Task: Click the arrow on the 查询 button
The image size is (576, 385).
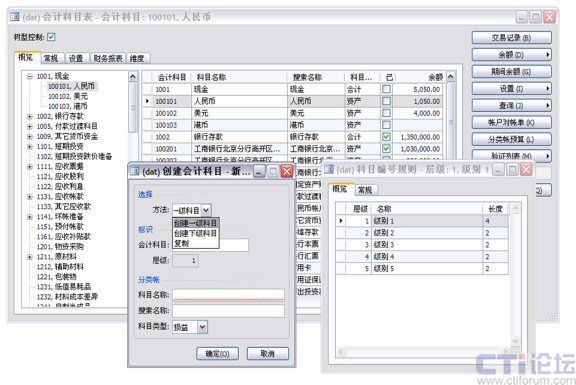Action: tap(547, 105)
